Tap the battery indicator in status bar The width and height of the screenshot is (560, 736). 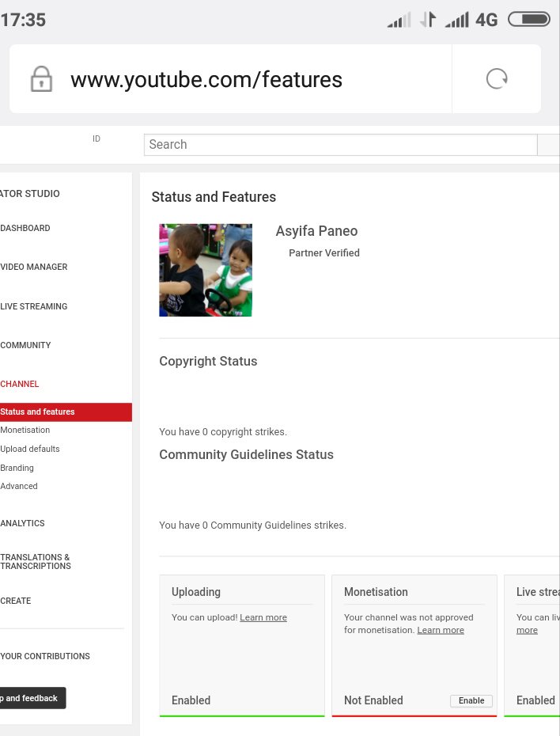pos(529,19)
